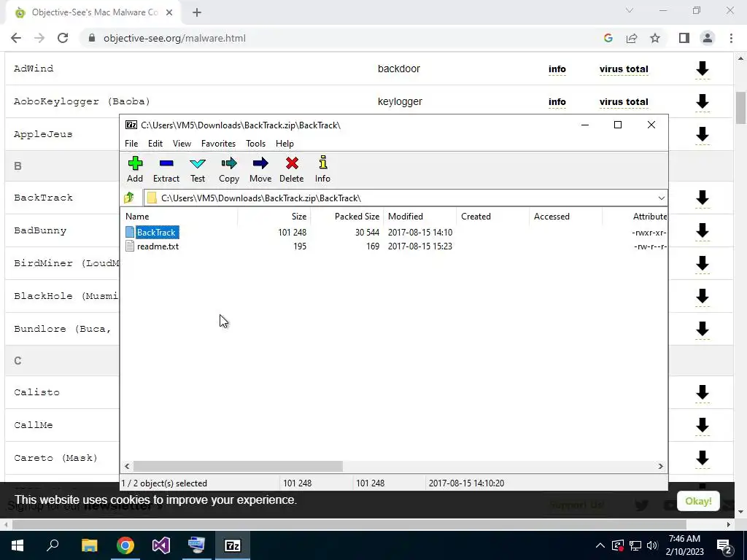Open 7-Zip Help menu
747x560 pixels.
(x=285, y=144)
